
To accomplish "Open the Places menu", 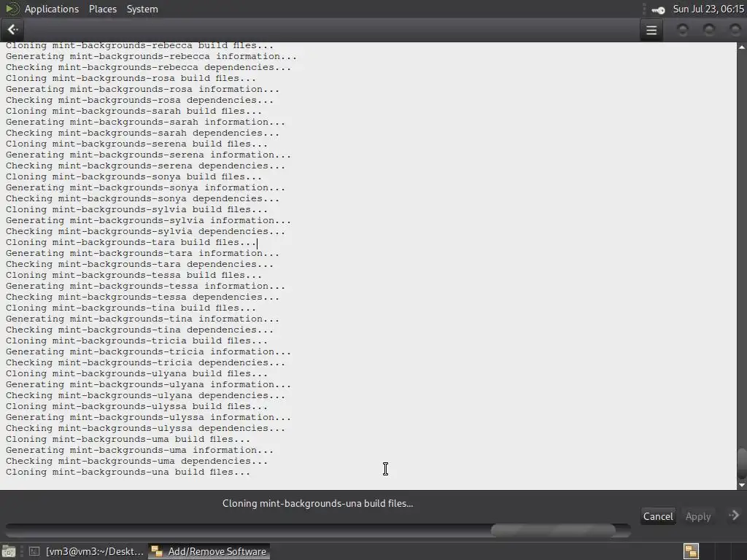I will point(103,9).
